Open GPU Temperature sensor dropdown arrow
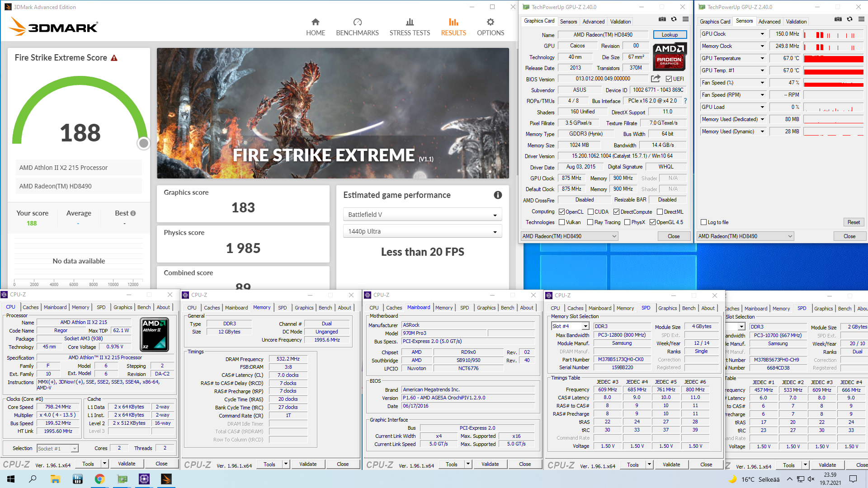The height and width of the screenshot is (488, 868). pyautogui.click(x=762, y=58)
